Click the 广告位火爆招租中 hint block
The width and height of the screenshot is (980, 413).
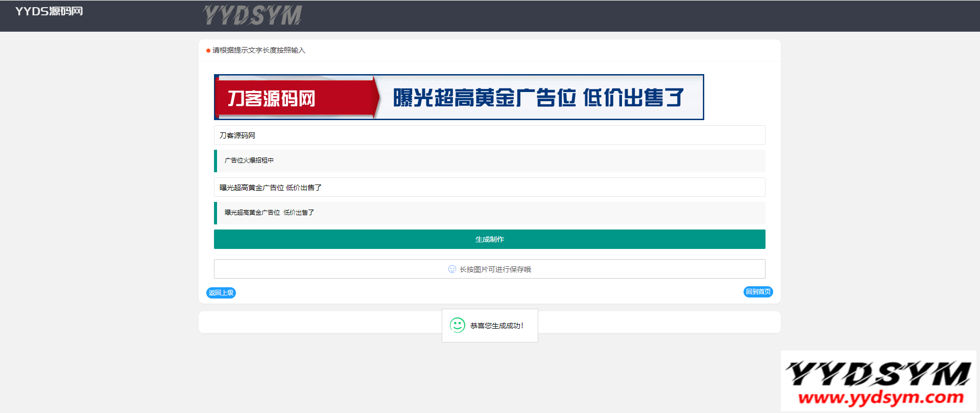(x=490, y=160)
